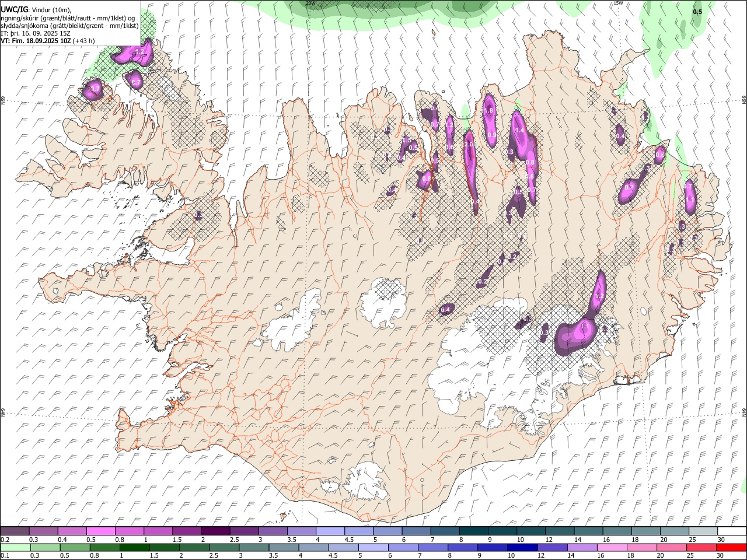Screen dimensions: 747x560
Task: Click the '20W' longitude label
Action: coord(310,3)
